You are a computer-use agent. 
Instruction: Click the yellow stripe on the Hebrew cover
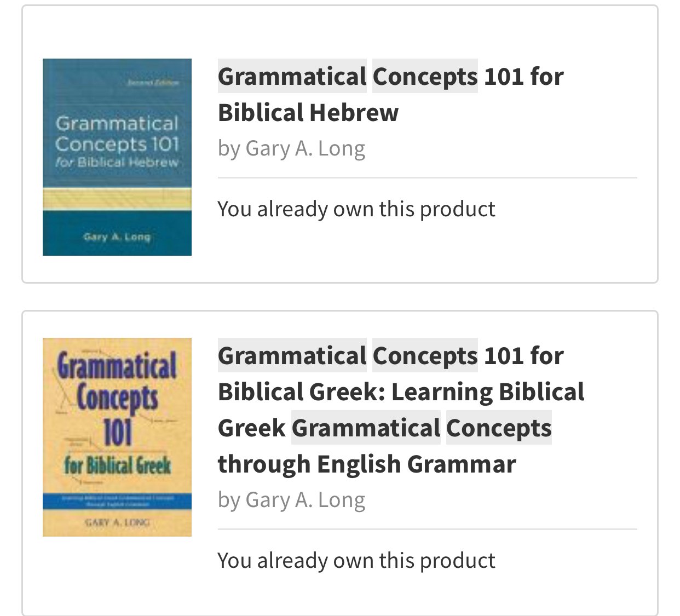(117, 199)
